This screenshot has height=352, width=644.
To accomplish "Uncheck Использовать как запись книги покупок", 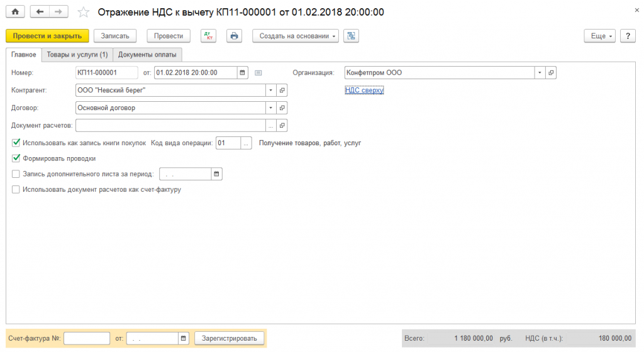I will pos(16,143).
